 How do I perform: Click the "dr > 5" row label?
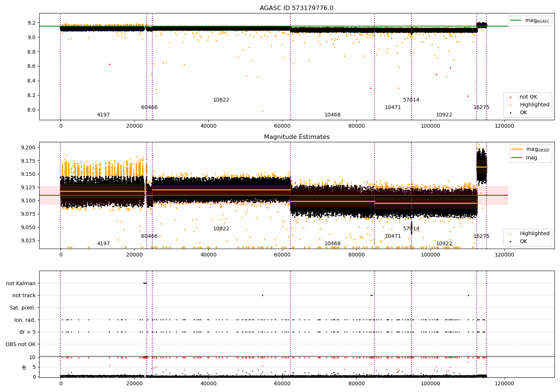28,332
